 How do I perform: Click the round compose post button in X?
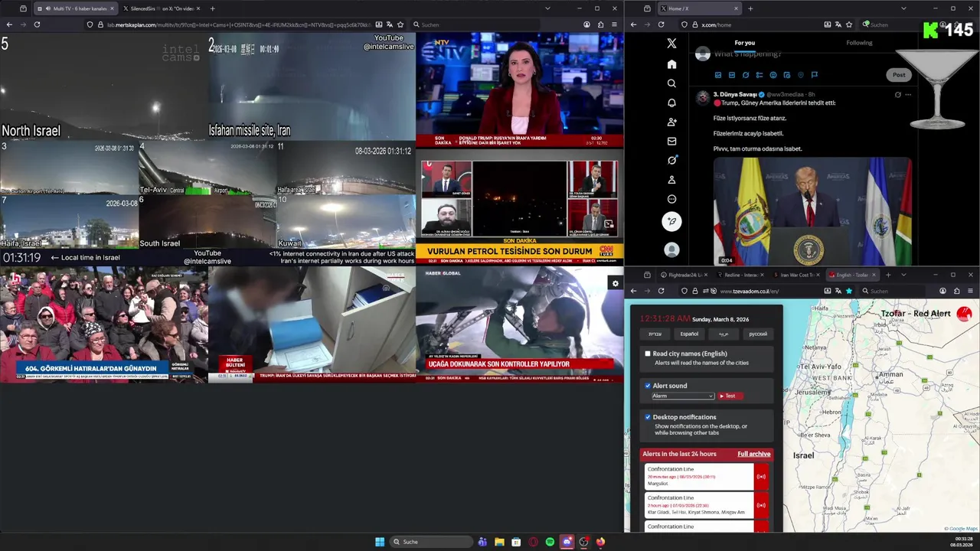coord(671,222)
